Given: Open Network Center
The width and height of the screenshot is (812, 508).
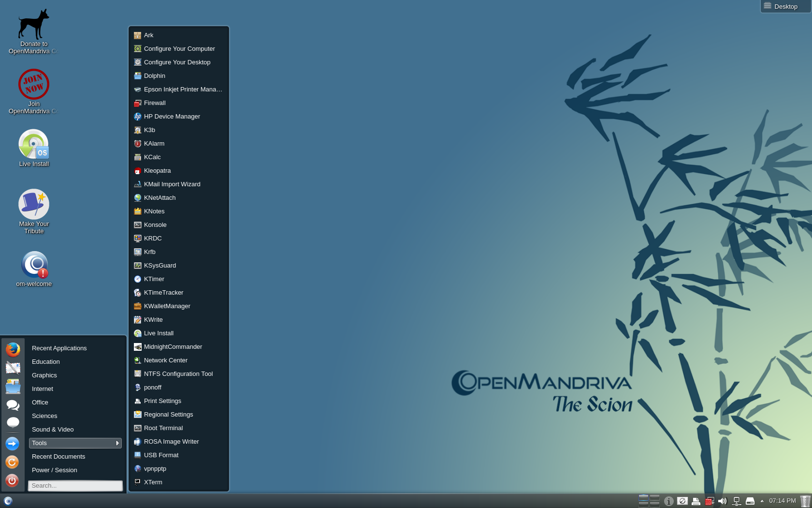Looking at the screenshot, I should click(x=179, y=360).
